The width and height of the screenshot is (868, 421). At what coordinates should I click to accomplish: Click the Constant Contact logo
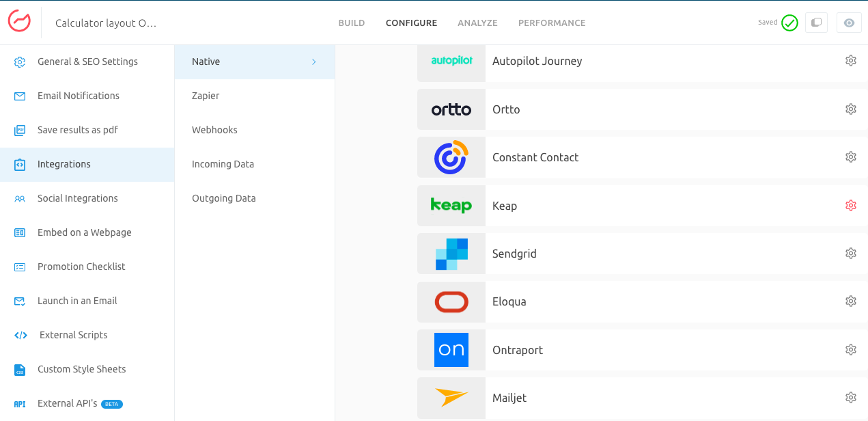(x=451, y=157)
